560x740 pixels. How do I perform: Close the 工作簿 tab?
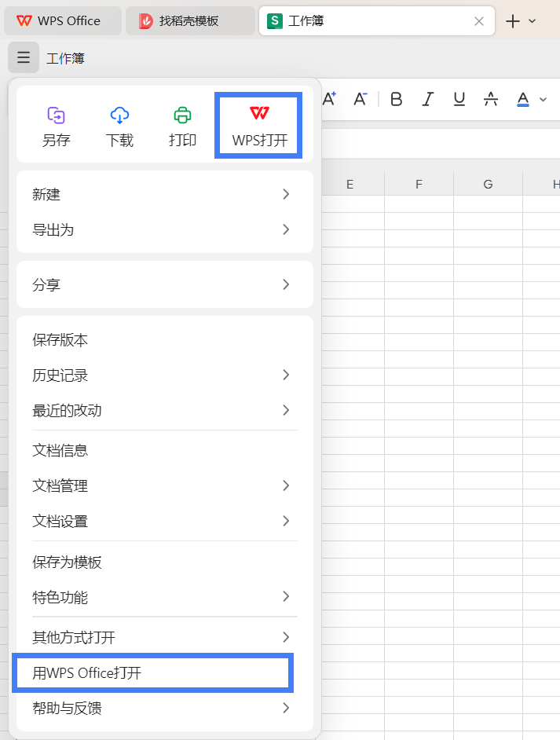tap(479, 21)
